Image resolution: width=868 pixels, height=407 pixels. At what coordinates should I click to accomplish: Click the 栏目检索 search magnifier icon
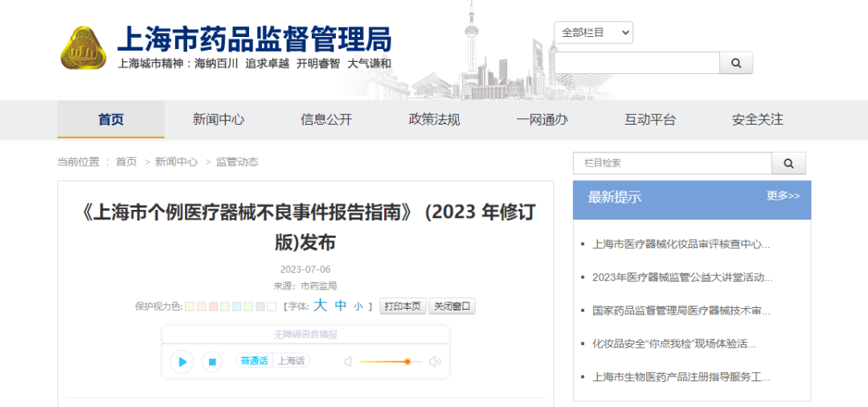point(788,163)
